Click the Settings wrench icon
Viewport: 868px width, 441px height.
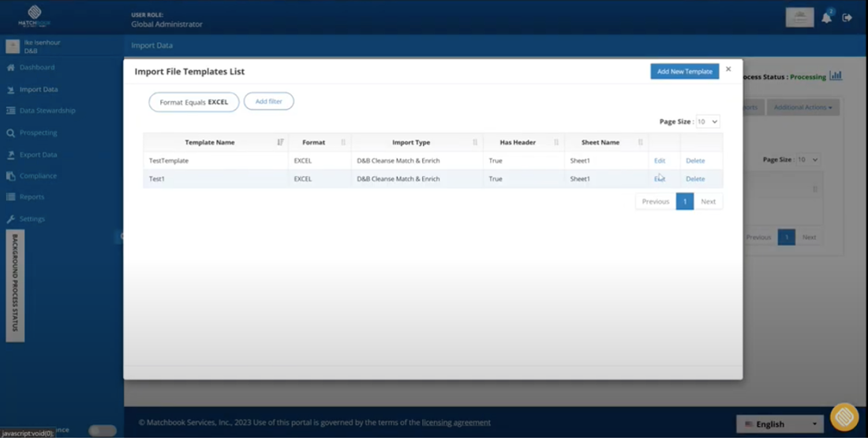point(10,219)
